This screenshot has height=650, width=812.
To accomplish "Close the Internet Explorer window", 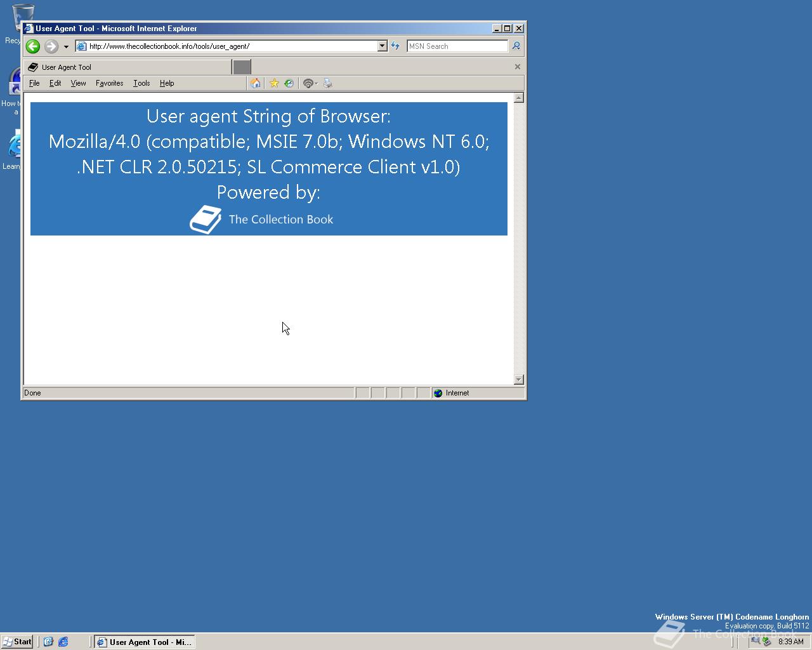I will click(x=519, y=29).
